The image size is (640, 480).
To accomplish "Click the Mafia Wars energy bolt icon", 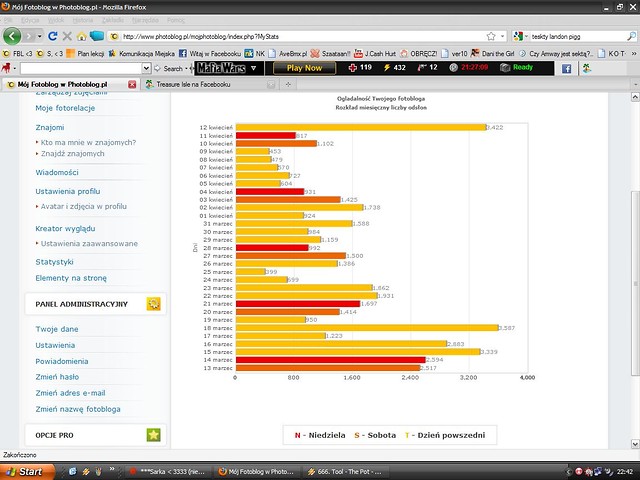I will click(387, 68).
